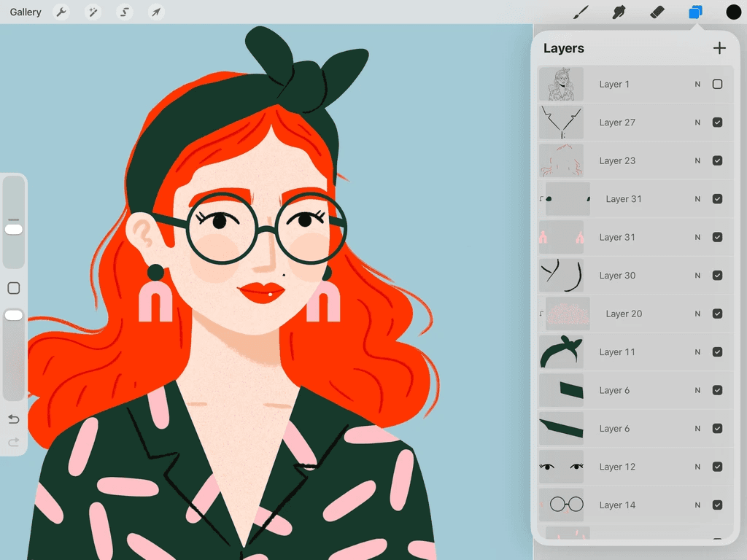Select the Smudge finger tool
Image resolution: width=747 pixels, height=560 pixels.
point(619,12)
